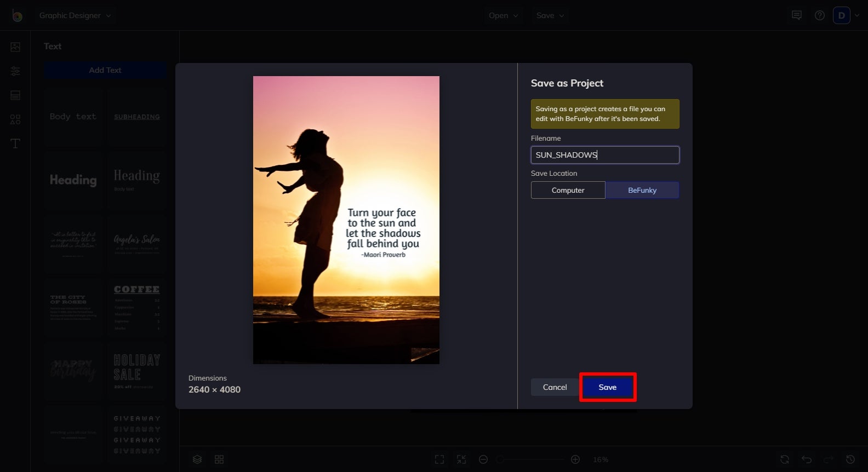Click the help question mark icon
The width and height of the screenshot is (868, 472).
pos(820,15)
